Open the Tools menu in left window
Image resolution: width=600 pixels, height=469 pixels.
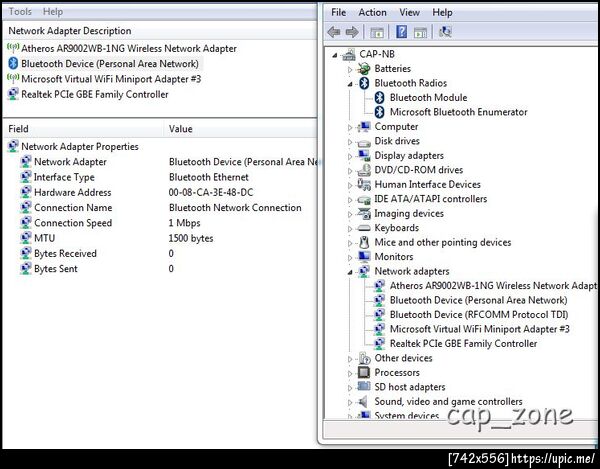coord(20,11)
